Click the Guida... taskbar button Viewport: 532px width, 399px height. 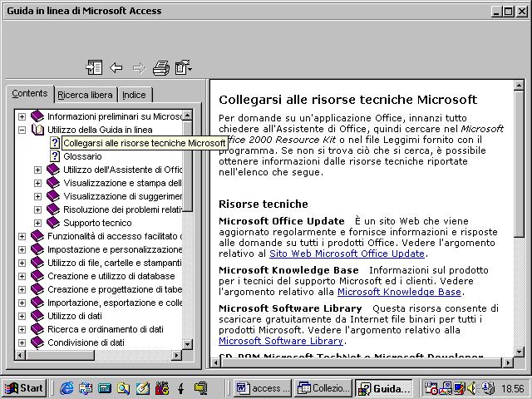383,388
